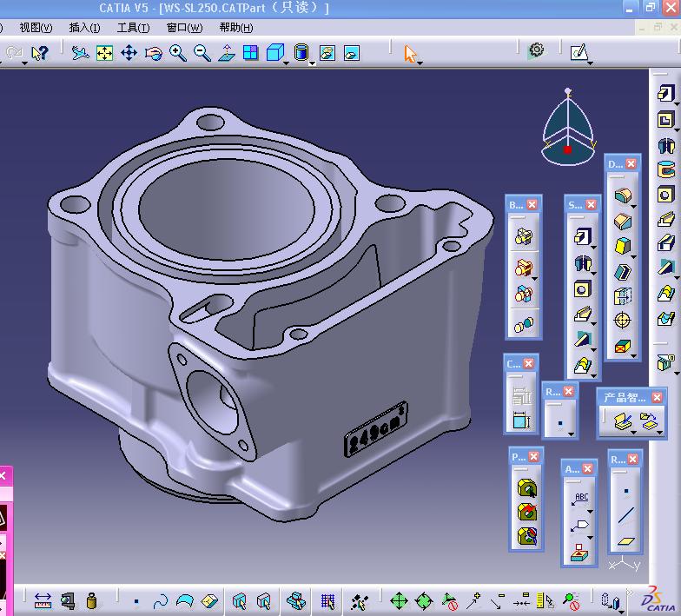Image resolution: width=681 pixels, height=616 pixels.
Task: Click Text with Leader ABC icon
Action: [x=580, y=500]
